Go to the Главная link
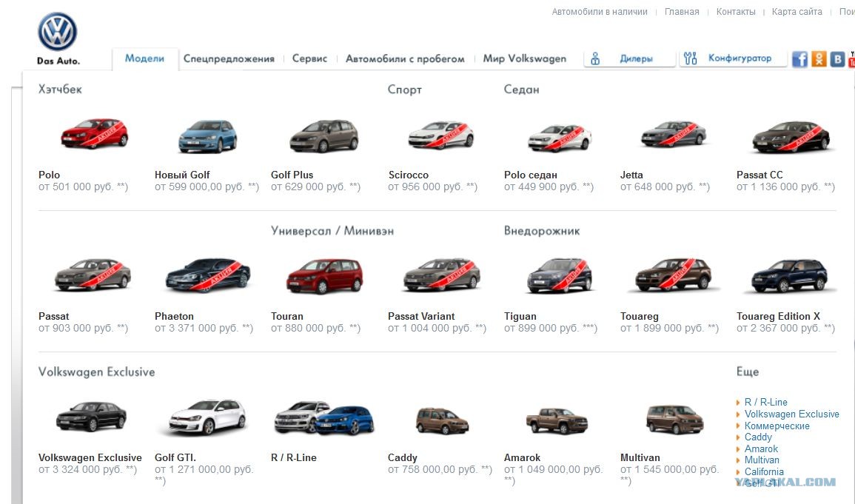 [682, 11]
